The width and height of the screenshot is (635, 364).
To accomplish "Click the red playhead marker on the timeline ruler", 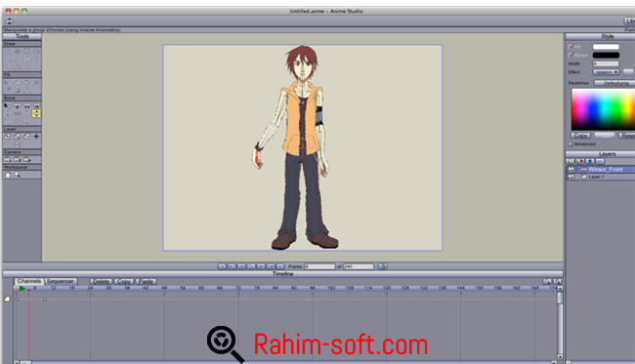I will click(x=28, y=290).
